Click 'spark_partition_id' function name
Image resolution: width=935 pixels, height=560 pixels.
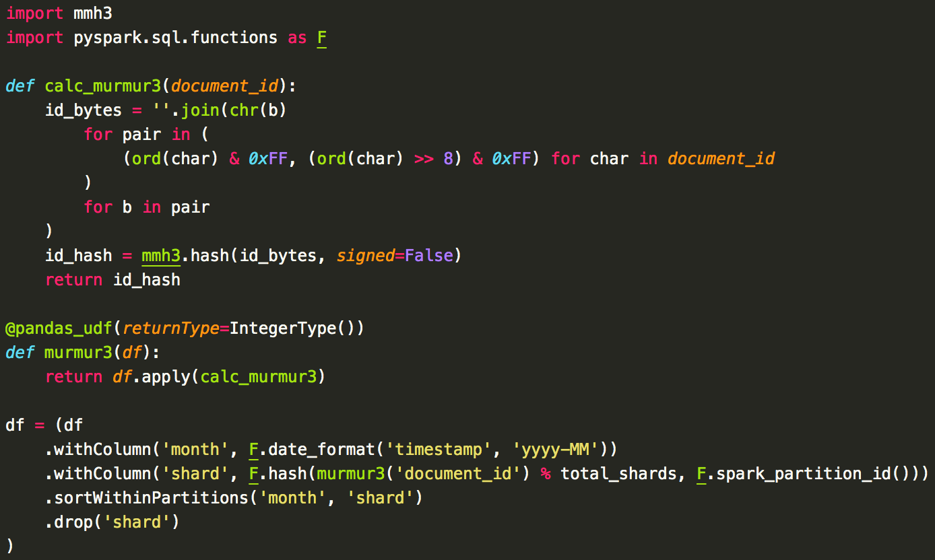click(x=804, y=474)
